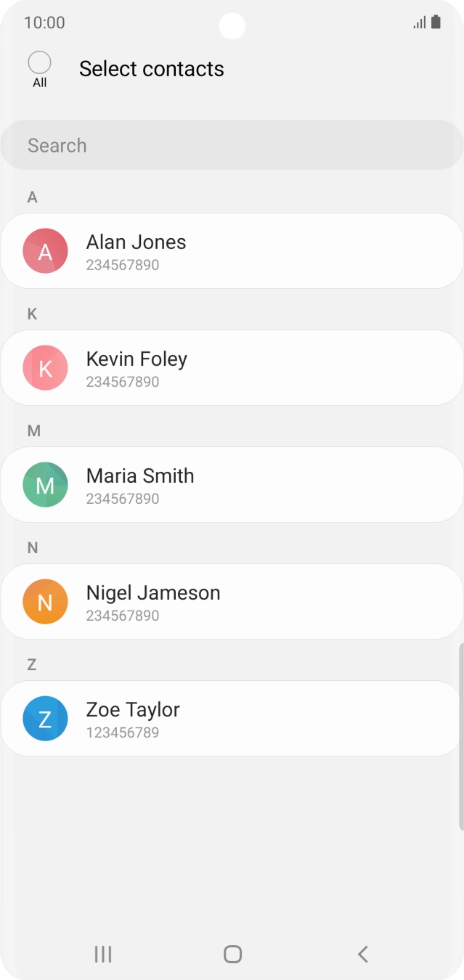Choose the Maria Smith contact name

click(140, 476)
